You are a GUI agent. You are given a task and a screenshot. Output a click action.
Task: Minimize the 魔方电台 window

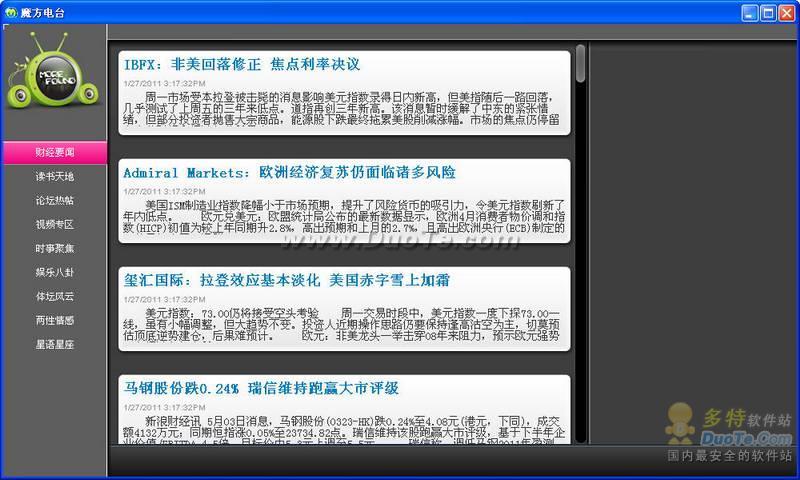point(749,12)
